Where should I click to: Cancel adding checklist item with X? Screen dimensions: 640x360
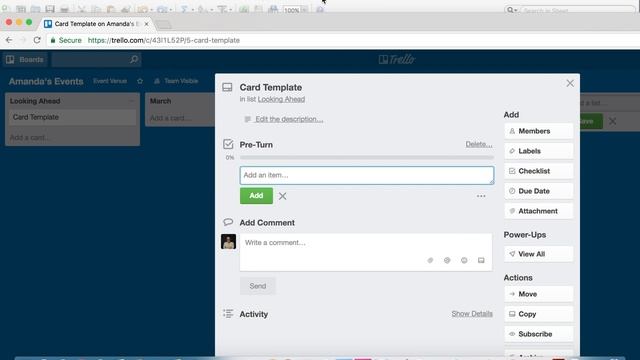point(282,196)
